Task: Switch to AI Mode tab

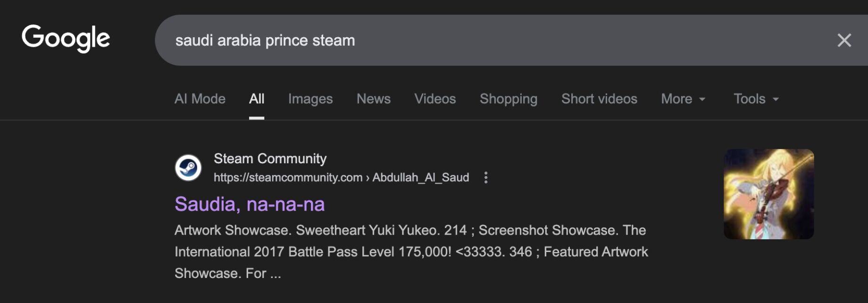Action: (x=200, y=99)
